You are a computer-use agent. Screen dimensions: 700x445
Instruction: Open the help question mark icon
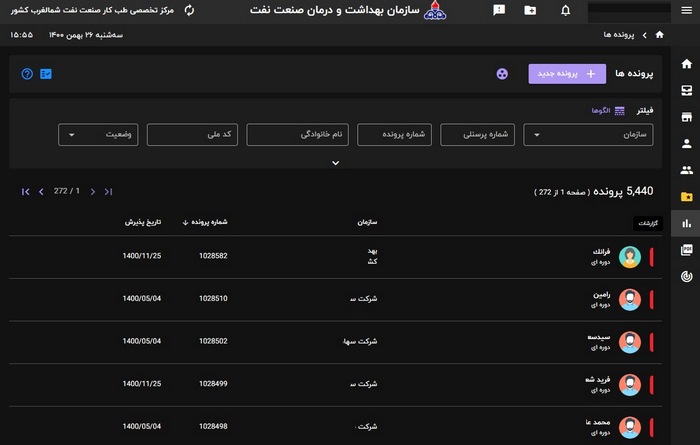click(x=27, y=74)
